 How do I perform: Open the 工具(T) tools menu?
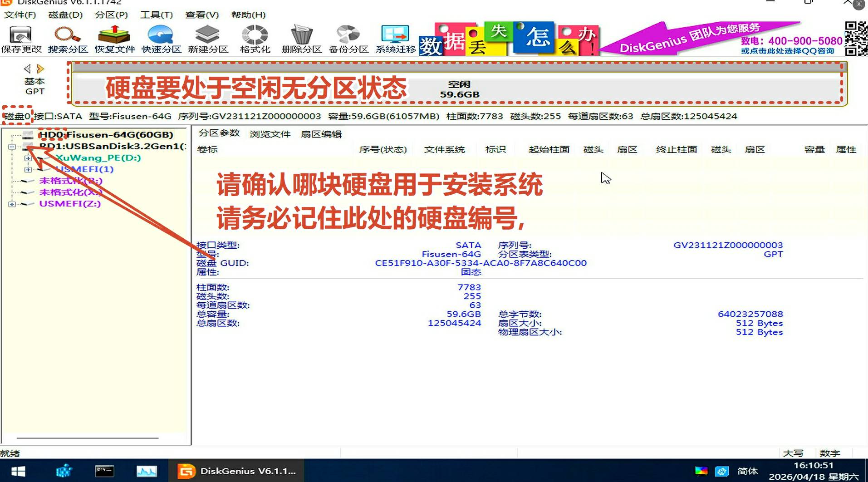click(x=157, y=15)
